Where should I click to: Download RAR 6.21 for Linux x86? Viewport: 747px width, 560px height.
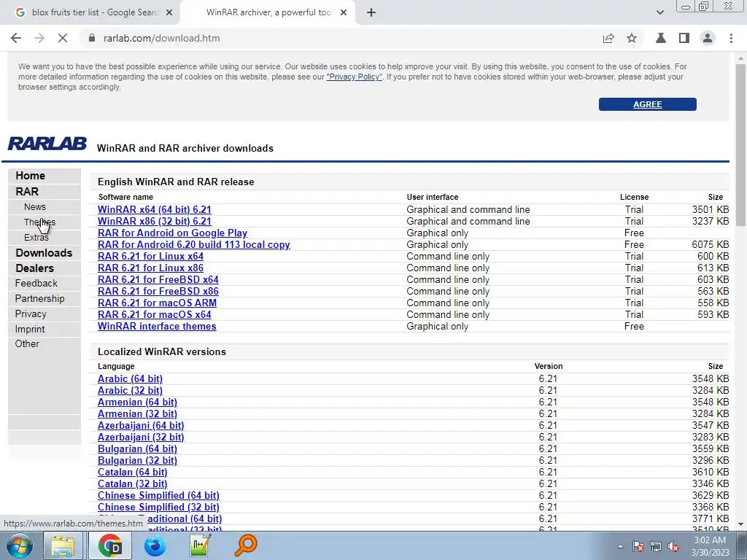click(x=150, y=268)
